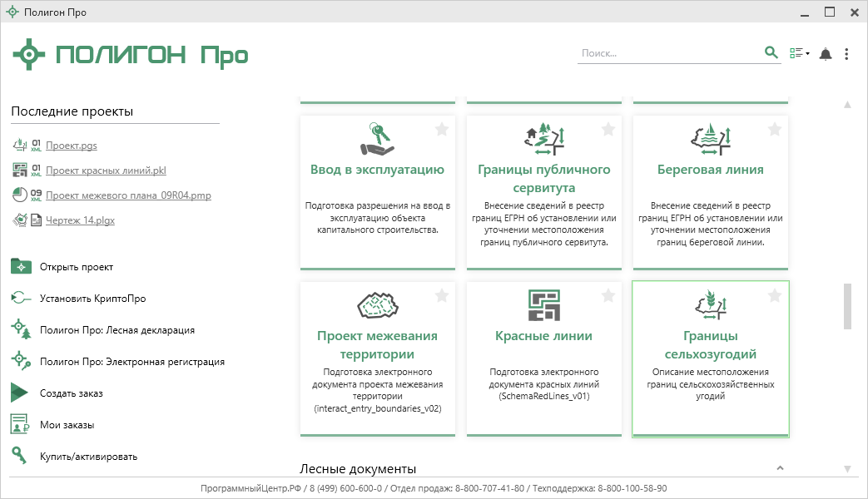
Task: Click the Красные линии module icon
Action: pyautogui.click(x=544, y=305)
